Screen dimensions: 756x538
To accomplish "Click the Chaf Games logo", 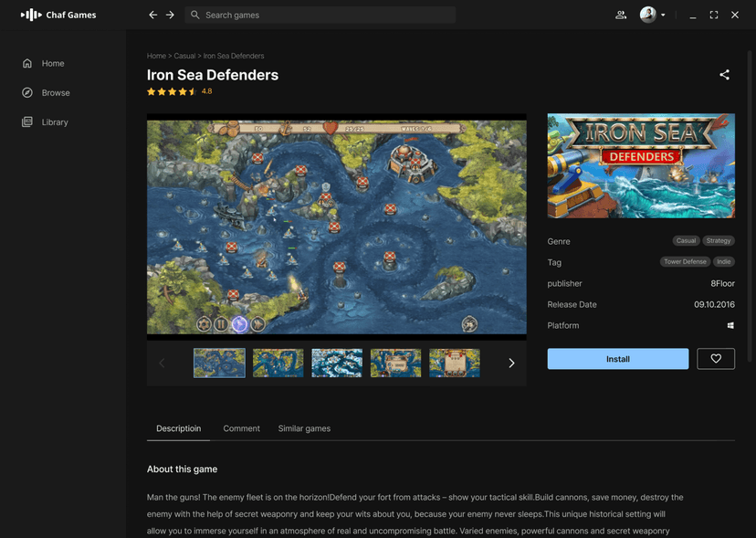I will point(58,15).
